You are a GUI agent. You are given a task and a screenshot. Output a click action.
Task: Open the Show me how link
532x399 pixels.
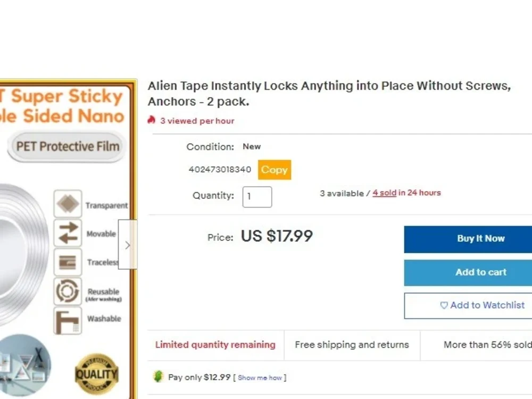[260, 378]
